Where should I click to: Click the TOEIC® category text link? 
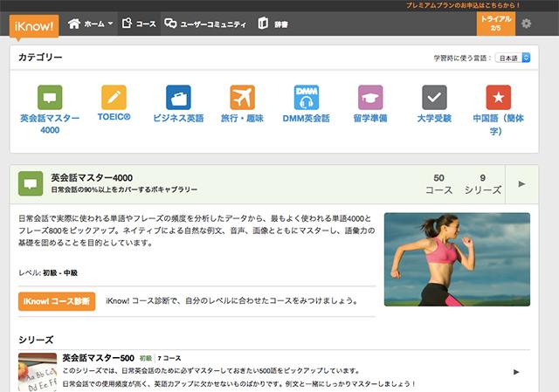[x=114, y=117]
